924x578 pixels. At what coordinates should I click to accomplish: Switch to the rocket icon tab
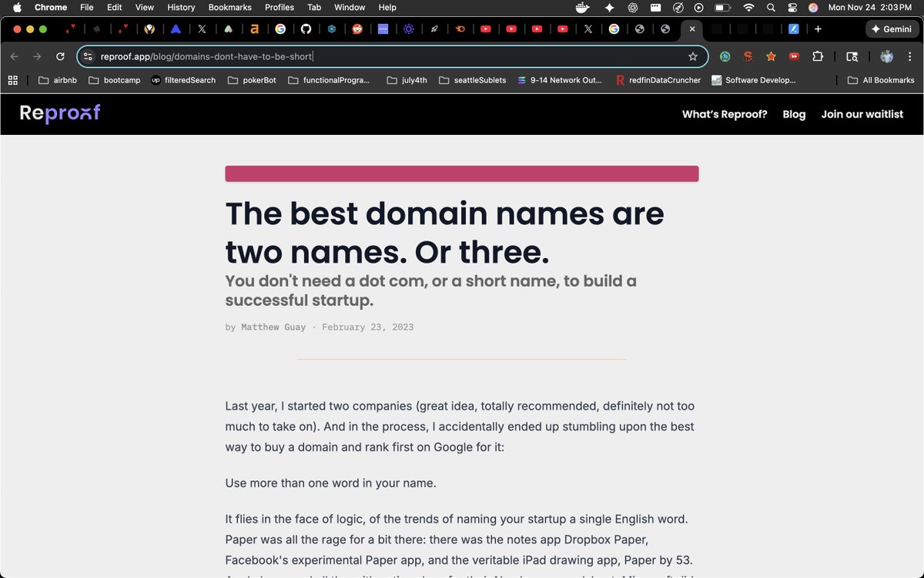(434, 29)
